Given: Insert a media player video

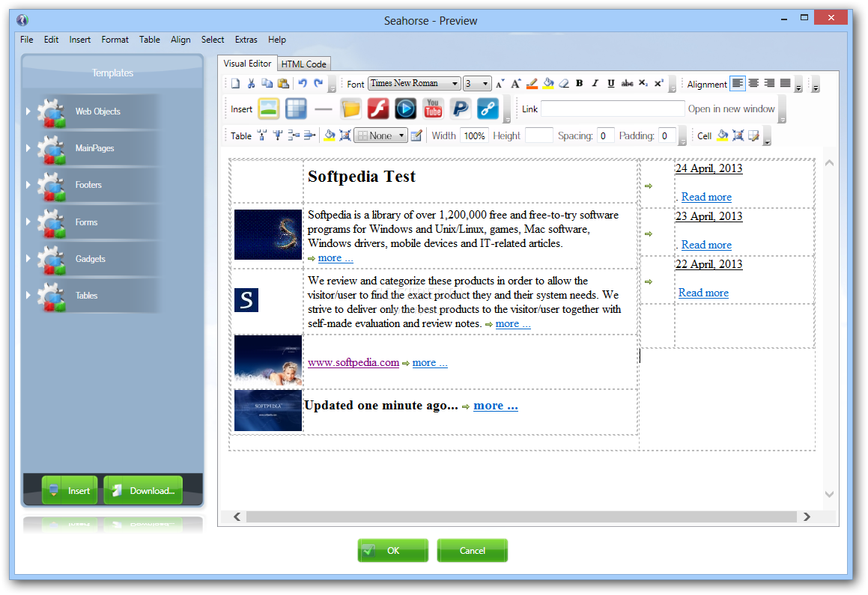Looking at the screenshot, I should (406, 109).
